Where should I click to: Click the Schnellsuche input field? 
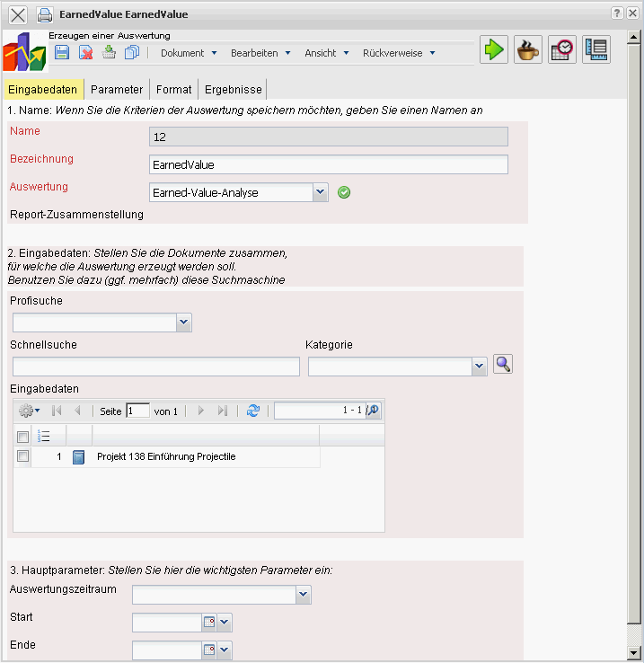tap(156, 366)
